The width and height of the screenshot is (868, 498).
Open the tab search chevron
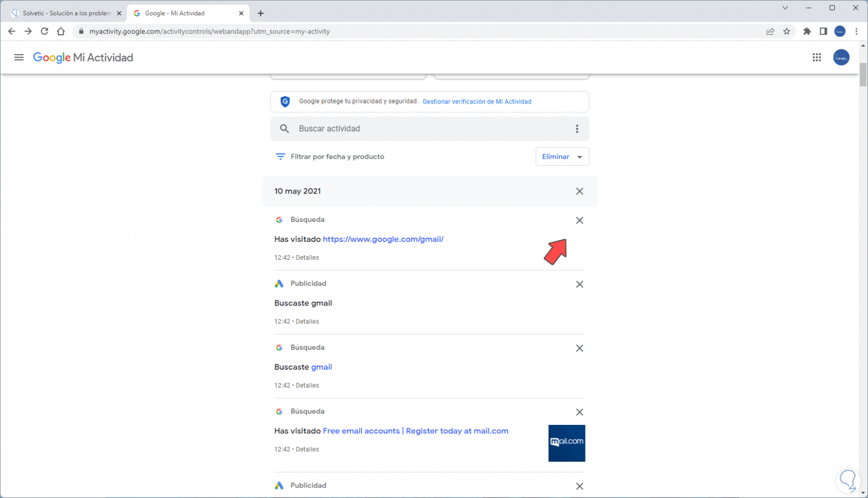tap(785, 8)
